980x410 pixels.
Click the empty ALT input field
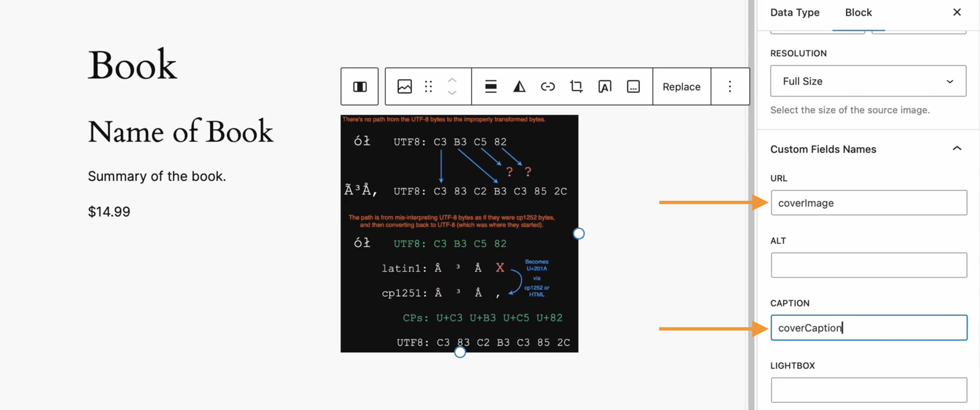point(869,265)
